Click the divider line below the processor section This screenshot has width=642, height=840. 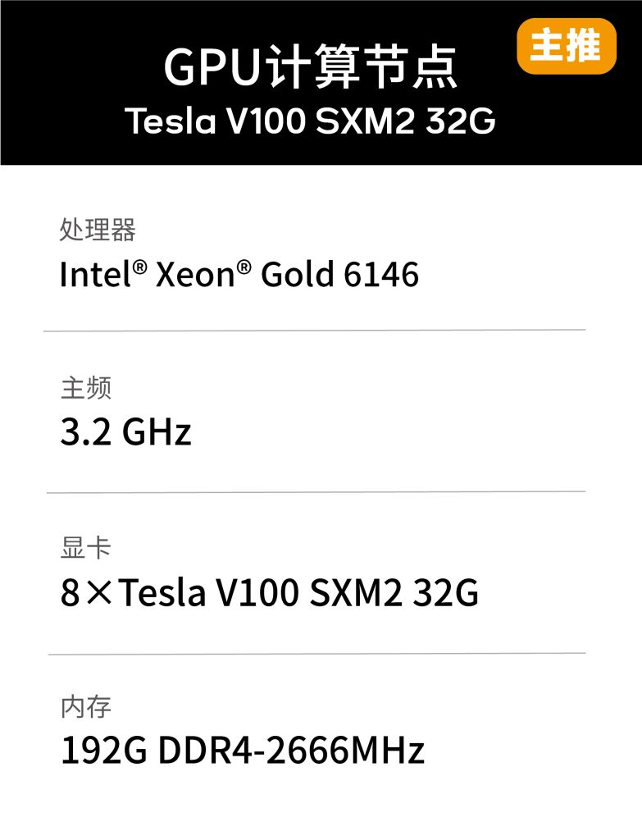pos(315,331)
